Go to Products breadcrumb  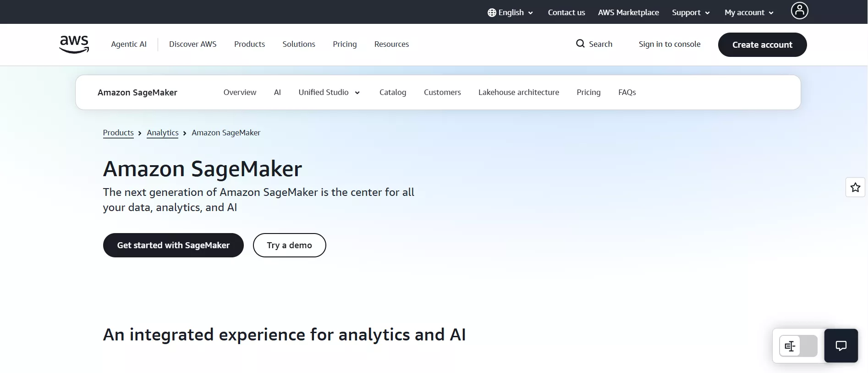(118, 133)
